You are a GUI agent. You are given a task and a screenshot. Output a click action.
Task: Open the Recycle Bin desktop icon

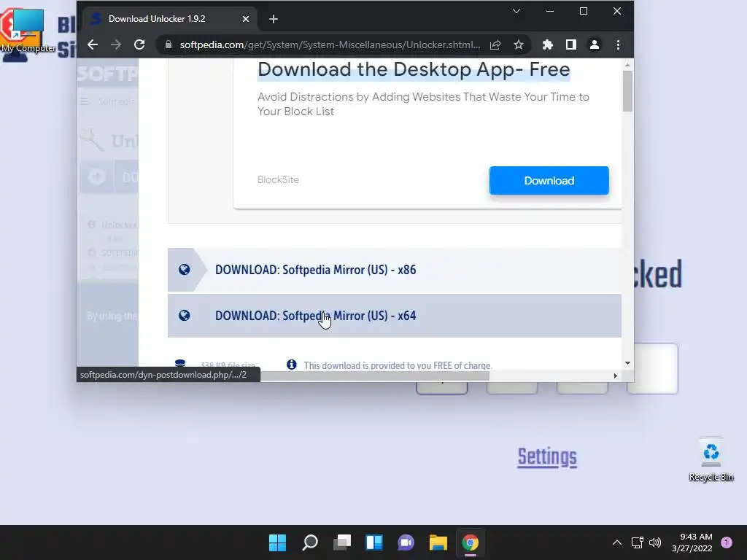(x=711, y=459)
